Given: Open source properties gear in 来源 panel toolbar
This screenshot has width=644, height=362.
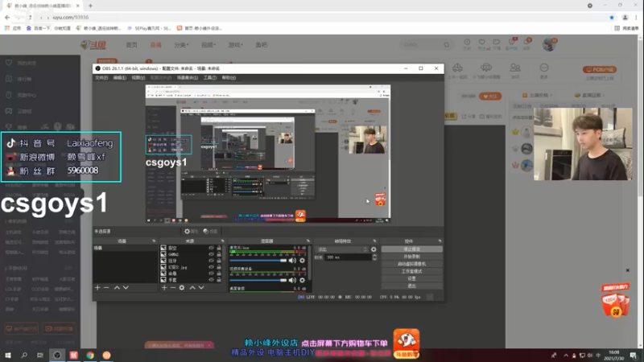Looking at the screenshot, I should 182,288.
